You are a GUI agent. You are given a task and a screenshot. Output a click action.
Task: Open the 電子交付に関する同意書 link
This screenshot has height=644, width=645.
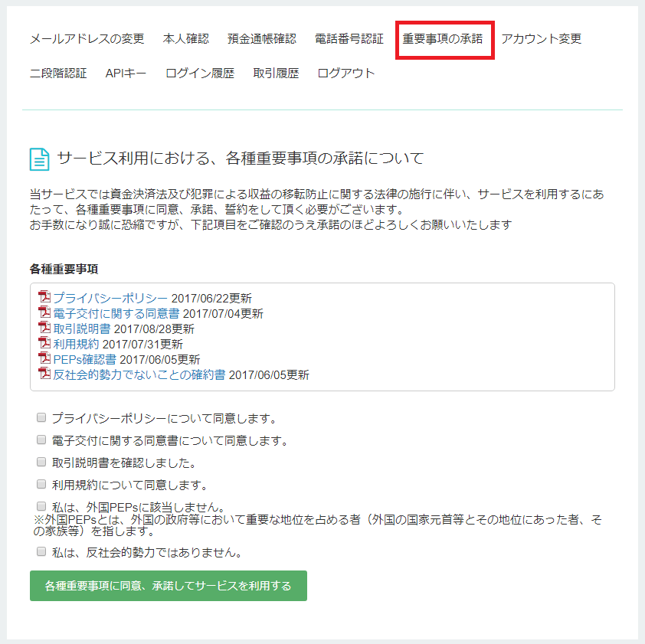(x=116, y=313)
